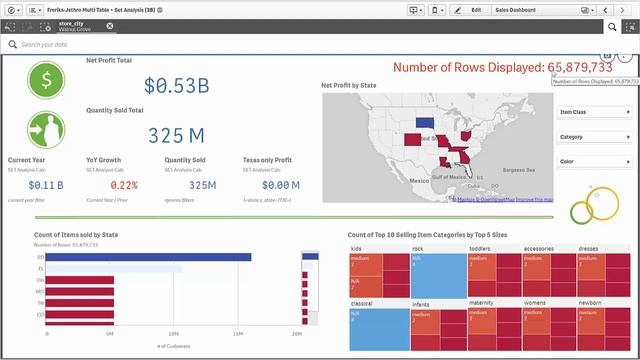Go to the previous sheet
The width and height of the screenshot is (640, 360).
point(606,10)
